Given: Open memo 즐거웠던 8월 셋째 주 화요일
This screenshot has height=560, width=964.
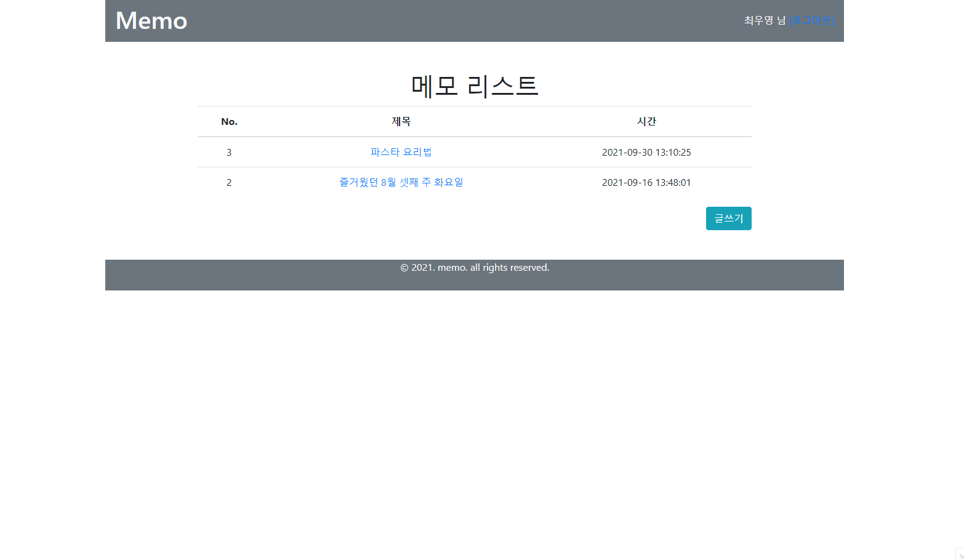Looking at the screenshot, I should pos(401,182).
